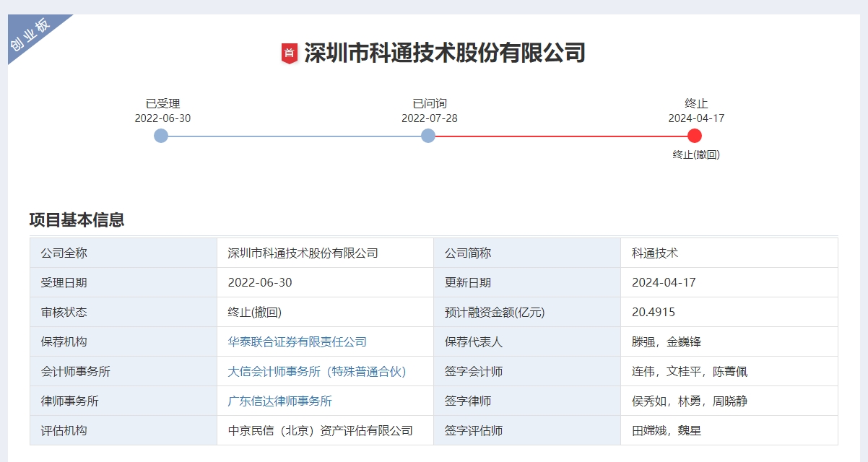Click the 律师事务所 label cell
This screenshot has width=868, height=462.
123,401
